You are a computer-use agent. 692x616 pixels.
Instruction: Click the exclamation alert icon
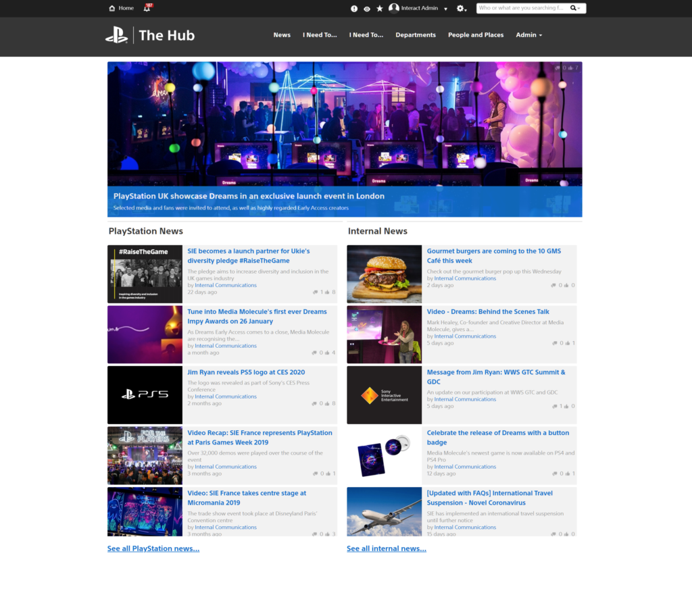[354, 9]
